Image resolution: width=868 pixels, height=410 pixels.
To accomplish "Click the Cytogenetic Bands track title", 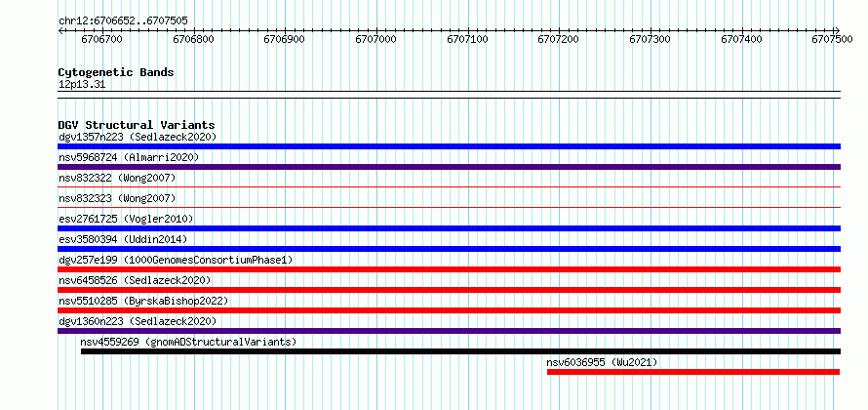I will click(116, 72).
